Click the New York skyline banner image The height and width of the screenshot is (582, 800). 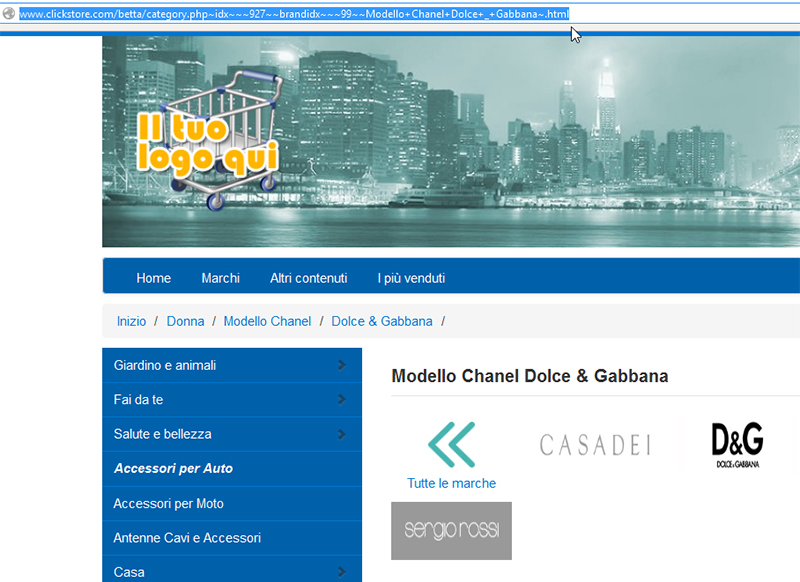click(451, 141)
